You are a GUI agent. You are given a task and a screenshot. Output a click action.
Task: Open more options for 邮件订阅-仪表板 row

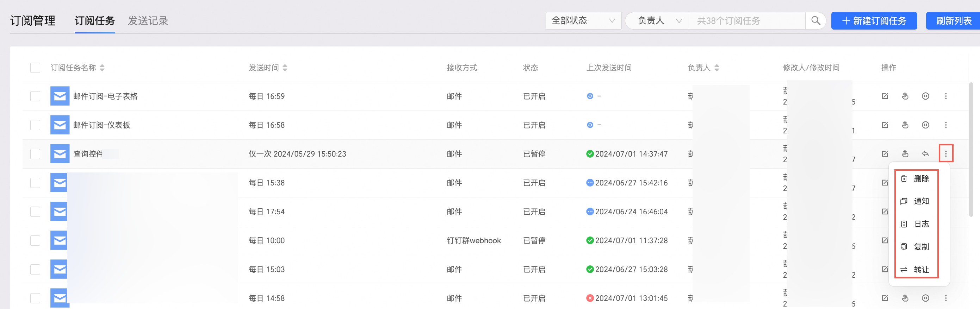[x=945, y=125]
